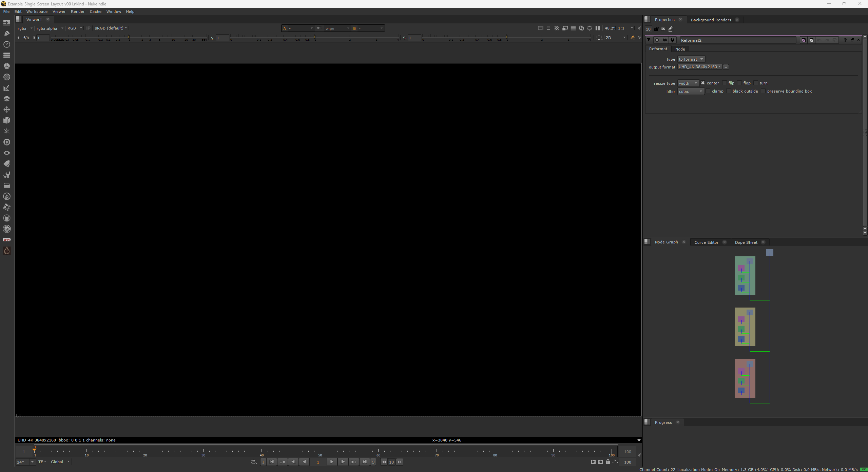Switch to the Curve Editor tab

(706, 242)
